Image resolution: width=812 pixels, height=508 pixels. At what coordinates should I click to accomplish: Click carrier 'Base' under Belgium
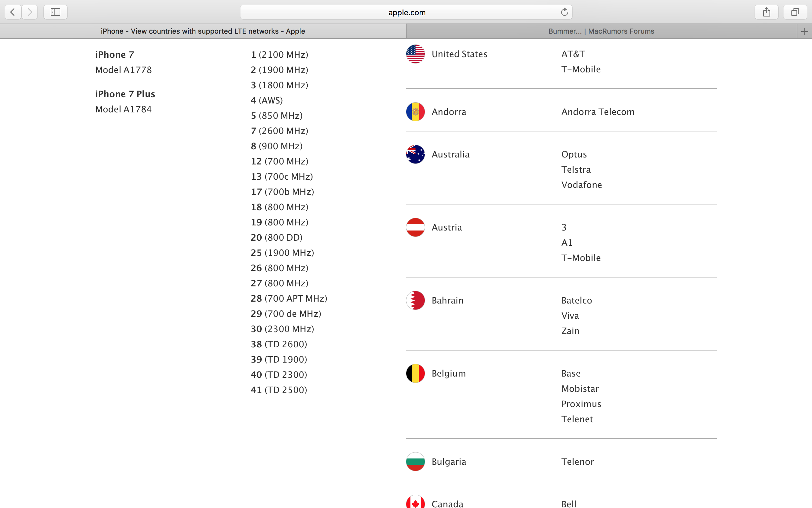(571, 374)
